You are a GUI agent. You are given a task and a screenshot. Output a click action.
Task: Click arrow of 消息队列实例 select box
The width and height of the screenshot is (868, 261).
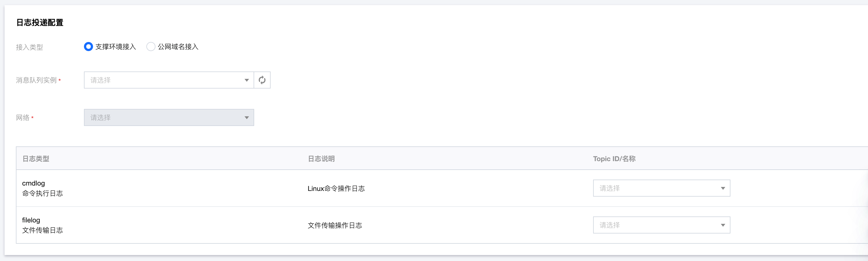pos(247,80)
